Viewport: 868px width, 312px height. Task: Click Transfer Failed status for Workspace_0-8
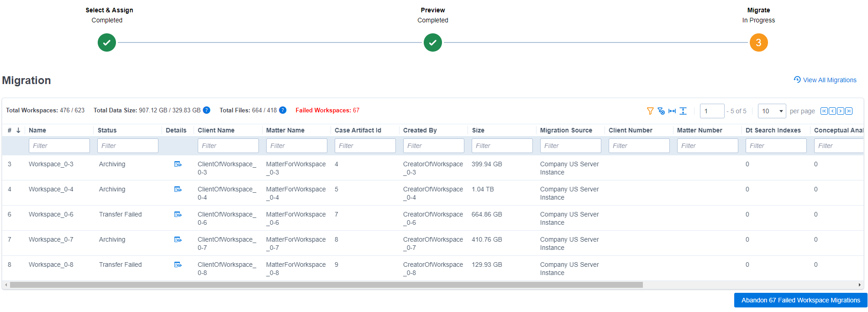pyautogui.click(x=121, y=264)
